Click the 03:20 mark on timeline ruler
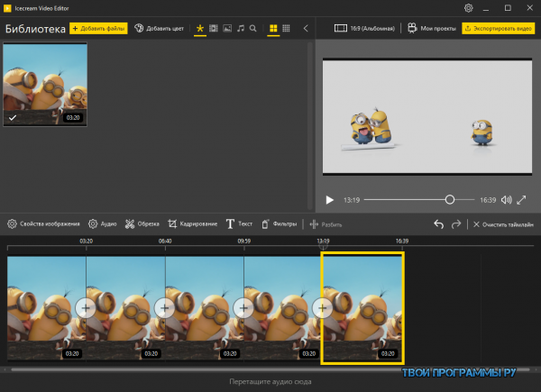Viewport: 541px width, 392px height. click(86, 241)
